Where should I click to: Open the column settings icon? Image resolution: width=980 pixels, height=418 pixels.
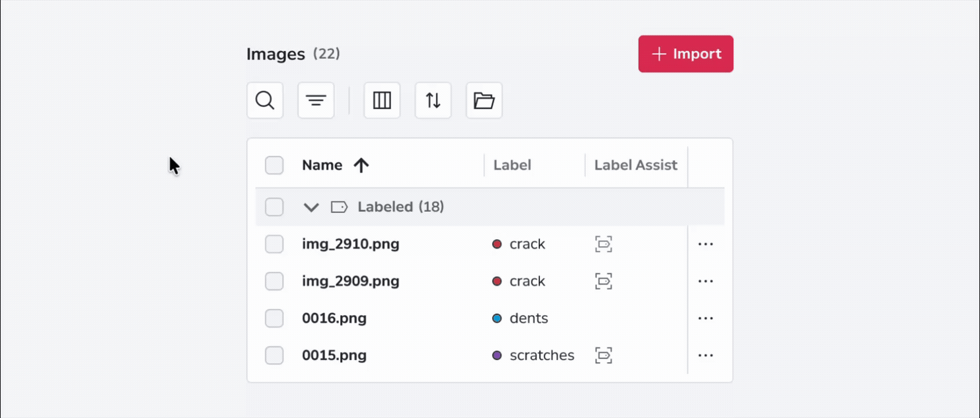[382, 100]
